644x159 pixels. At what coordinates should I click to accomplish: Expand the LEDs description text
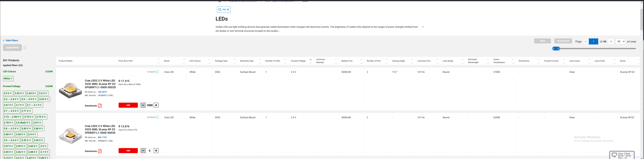coord(423,27)
